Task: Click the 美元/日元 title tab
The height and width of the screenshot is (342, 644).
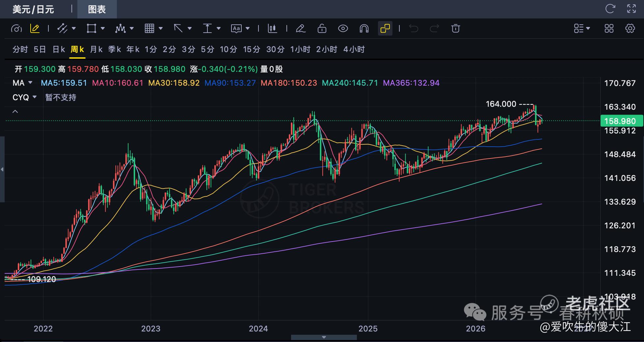Action: coord(33,9)
